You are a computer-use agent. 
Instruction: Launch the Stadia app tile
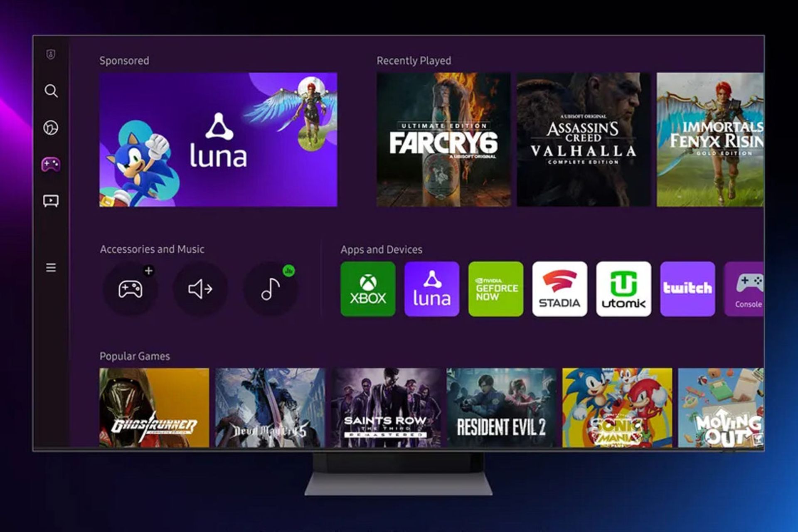[x=560, y=289]
